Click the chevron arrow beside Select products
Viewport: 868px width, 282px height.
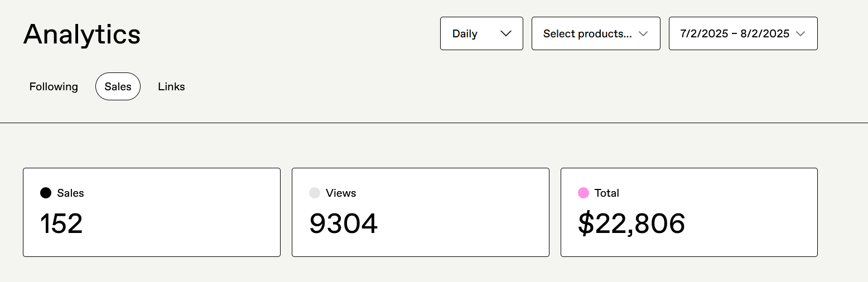[643, 33]
